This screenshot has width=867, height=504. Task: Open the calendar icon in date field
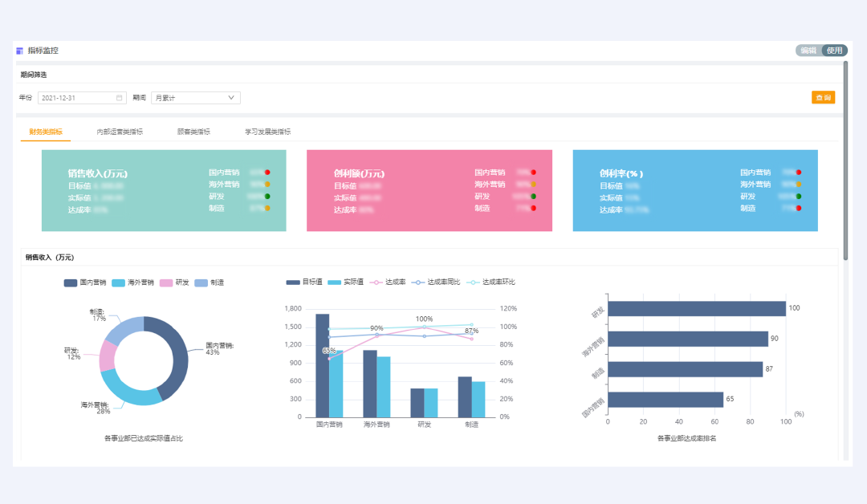pos(120,98)
